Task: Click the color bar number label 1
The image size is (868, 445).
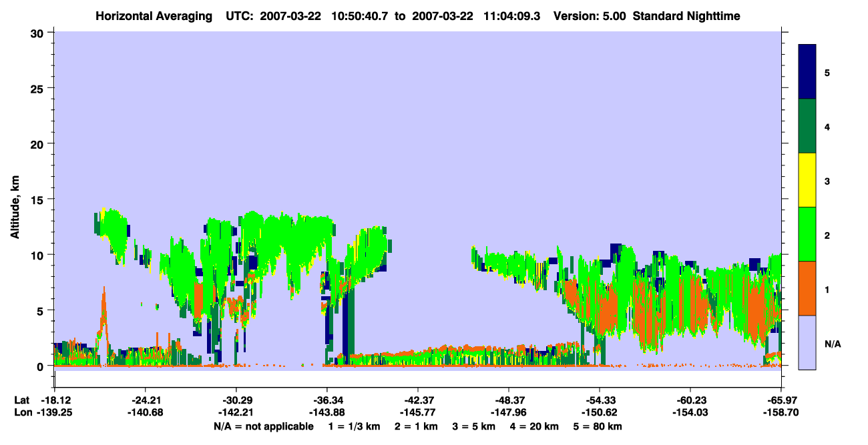Action: tap(827, 290)
